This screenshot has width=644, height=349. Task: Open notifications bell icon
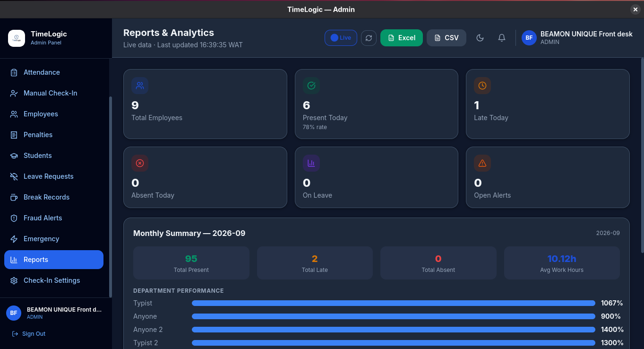[502, 38]
